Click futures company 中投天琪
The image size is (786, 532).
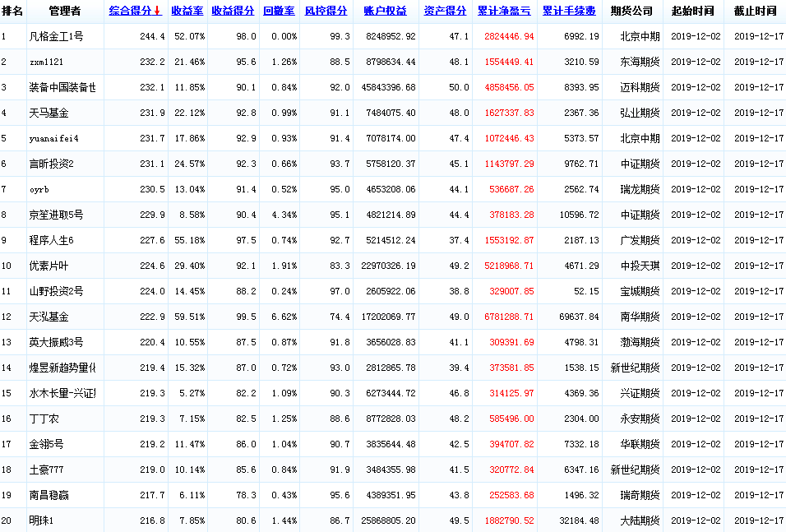[x=640, y=266]
